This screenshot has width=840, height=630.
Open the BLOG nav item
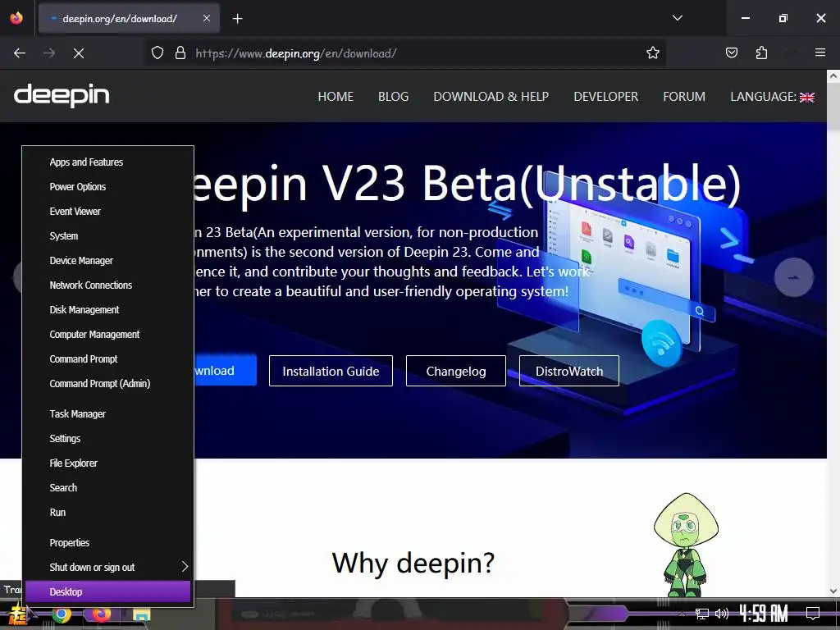click(x=393, y=97)
